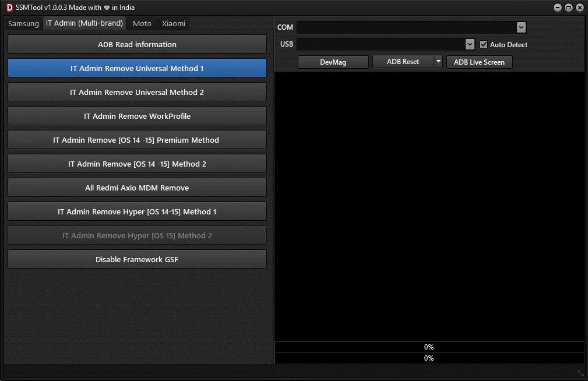This screenshot has width=588, height=381.
Task: Click the resize grip in bottom corner
Action: (x=580, y=373)
